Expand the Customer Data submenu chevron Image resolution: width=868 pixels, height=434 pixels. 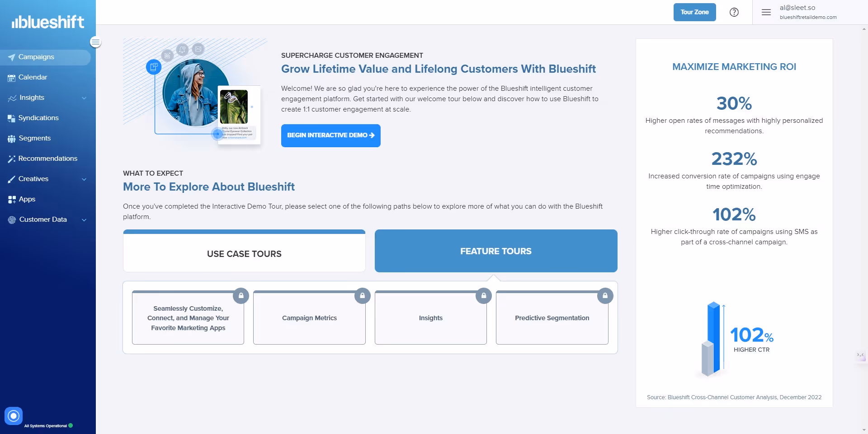pyautogui.click(x=84, y=220)
